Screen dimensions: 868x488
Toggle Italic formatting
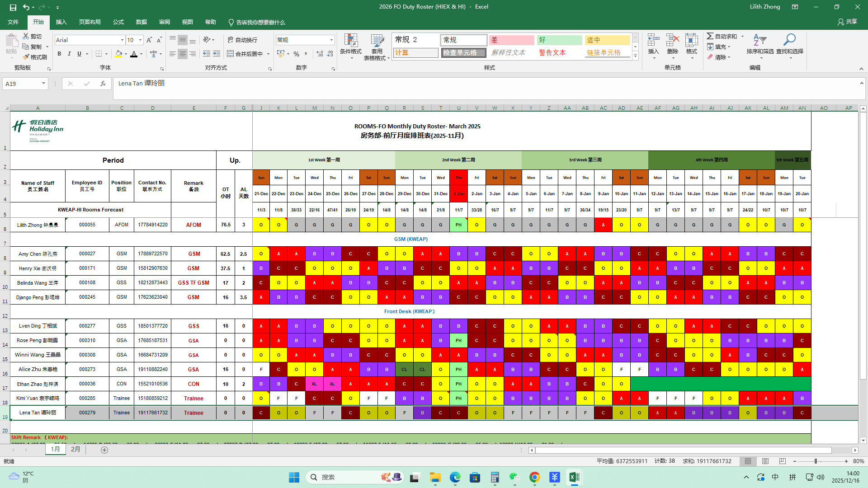tap(69, 54)
